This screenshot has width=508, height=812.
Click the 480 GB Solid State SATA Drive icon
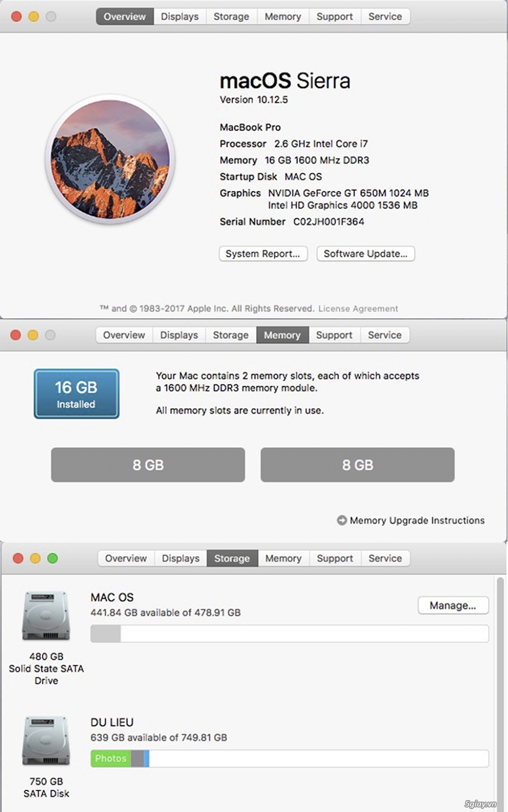tap(46, 615)
